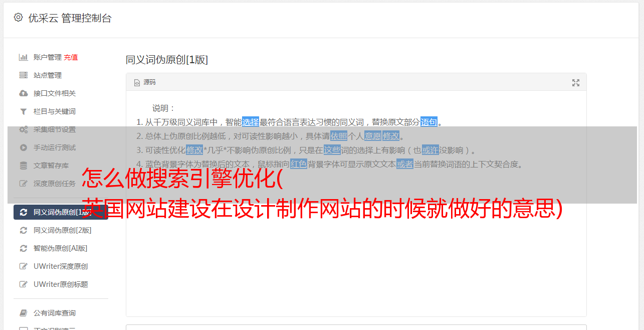Click the 接口文件相关 cloud upload icon
Image resolution: width=644 pixels, height=330 pixels.
(x=23, y=93)
